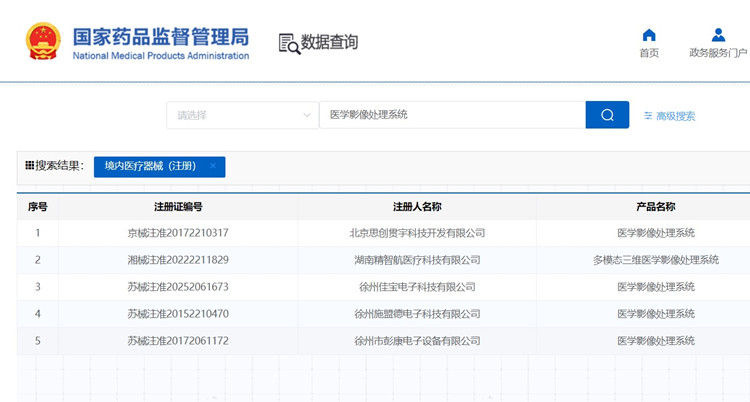Click 徐州施塑德电子科技有限公司 entry
Image resolution: width=750 pixels, height=402 pixels.
click(x=417, y=314)
